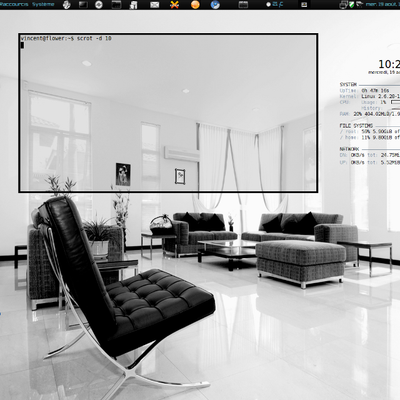Click the NETWORK heading in the monitor

pyautogui.click(x=349, y=149)
